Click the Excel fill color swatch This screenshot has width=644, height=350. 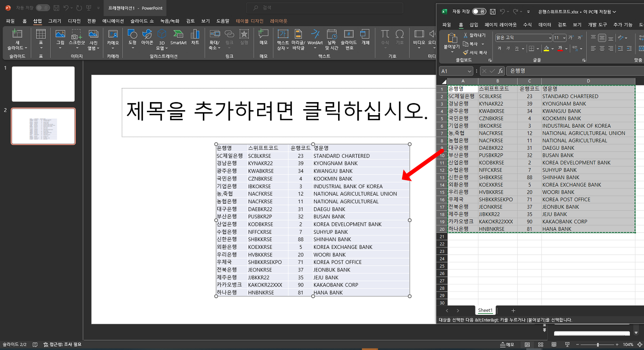tap(546, 49)
